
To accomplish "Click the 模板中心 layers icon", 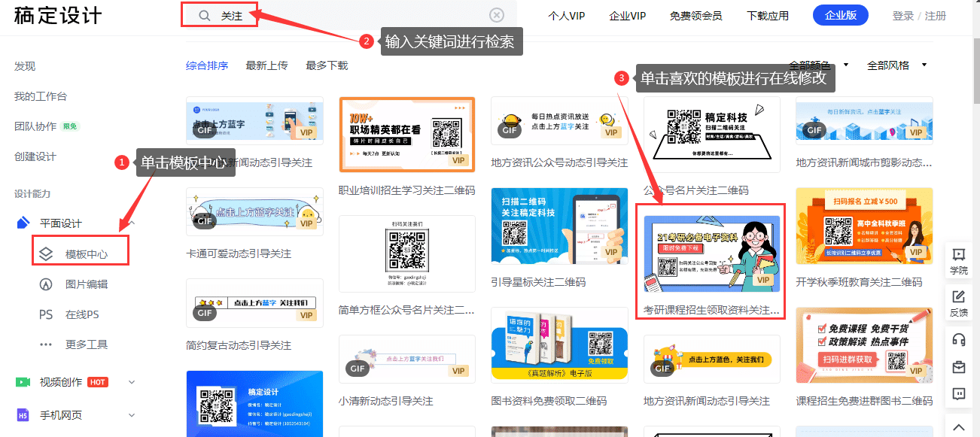I will point(46,254).
